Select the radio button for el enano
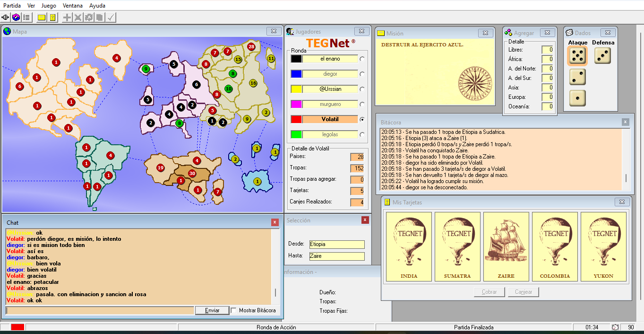 (x=362, y=59)
